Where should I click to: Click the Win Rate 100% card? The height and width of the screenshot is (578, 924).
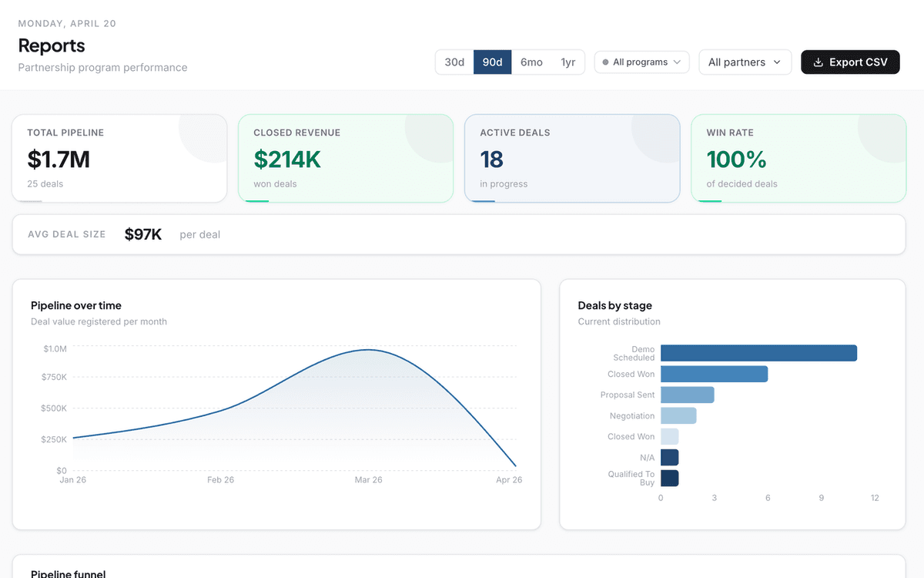[x=798, y=158]
